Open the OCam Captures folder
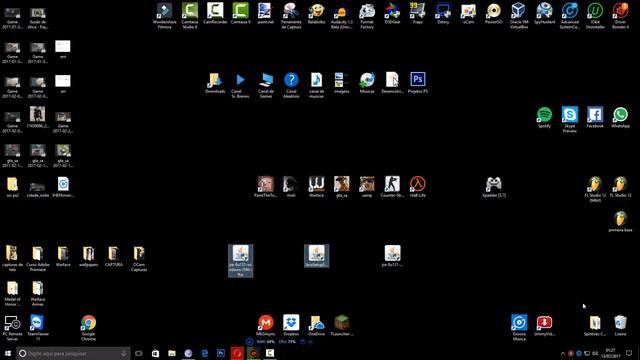 [x=139, y=258]
